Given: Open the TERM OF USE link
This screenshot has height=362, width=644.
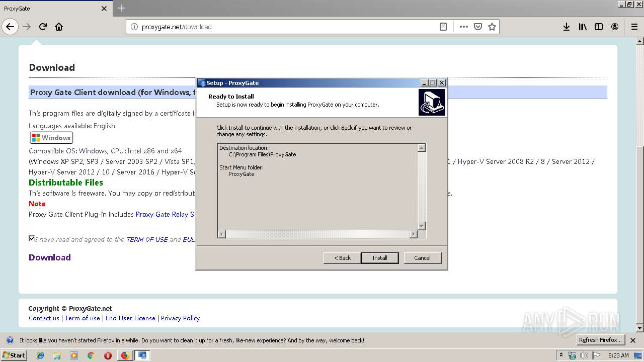Looking at the screenshot, I should [x=147, y=240].
